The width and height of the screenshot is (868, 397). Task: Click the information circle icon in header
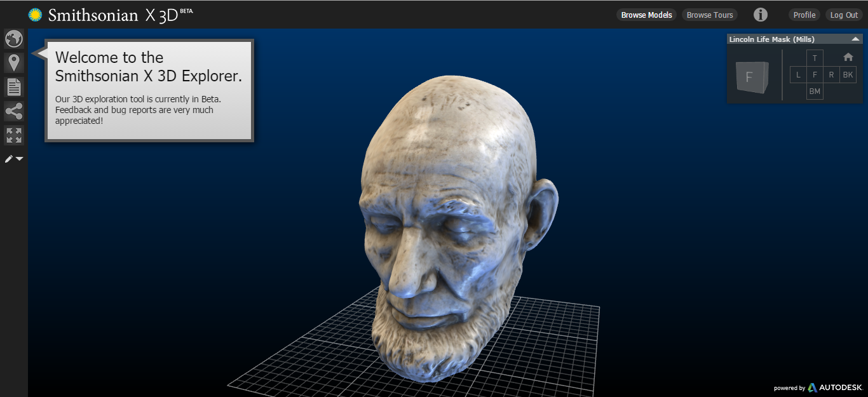point(761,15)
